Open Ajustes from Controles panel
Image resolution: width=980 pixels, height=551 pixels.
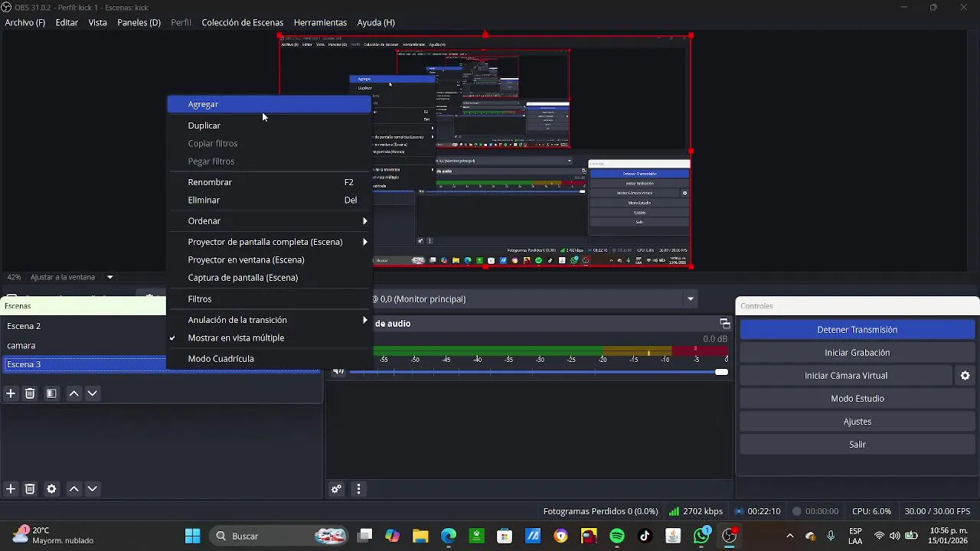point(857,422)
